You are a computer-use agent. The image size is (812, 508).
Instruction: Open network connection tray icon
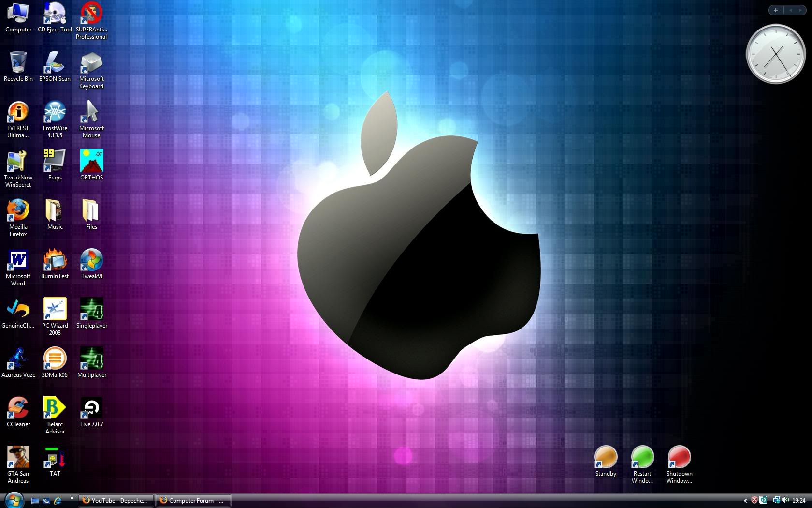point(776,500)
